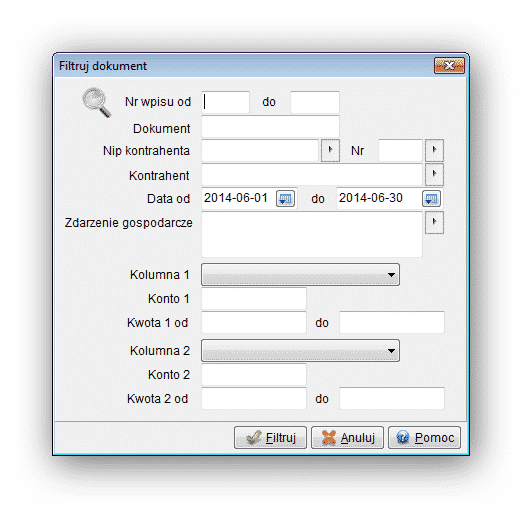The height and width of the screenshot is (508, 522).
Task: Click the Zdarzenie gospodarcze text area
Action: tap(312, 234)
